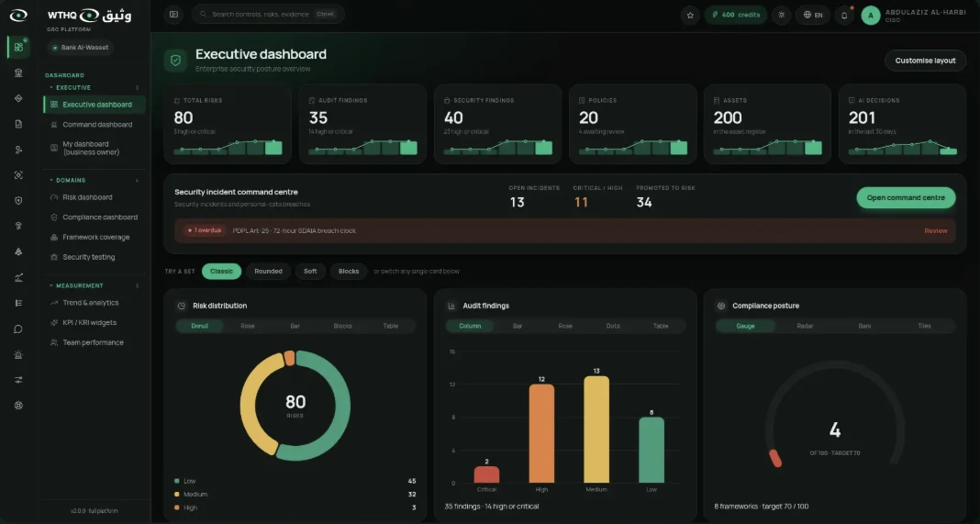This screenshot has height=524, width=980.
Task: Switch Audit findings to Dots view
Action: click(613, 326)
